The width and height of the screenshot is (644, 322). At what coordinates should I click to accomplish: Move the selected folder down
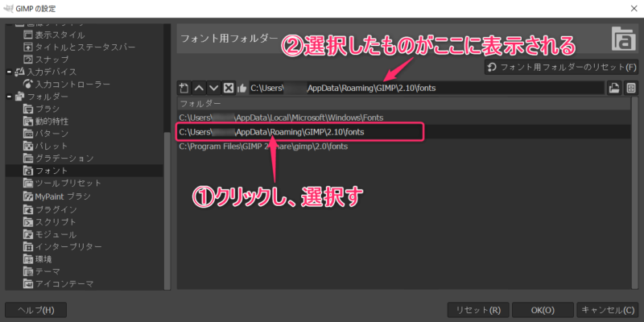tap(213, 88)
